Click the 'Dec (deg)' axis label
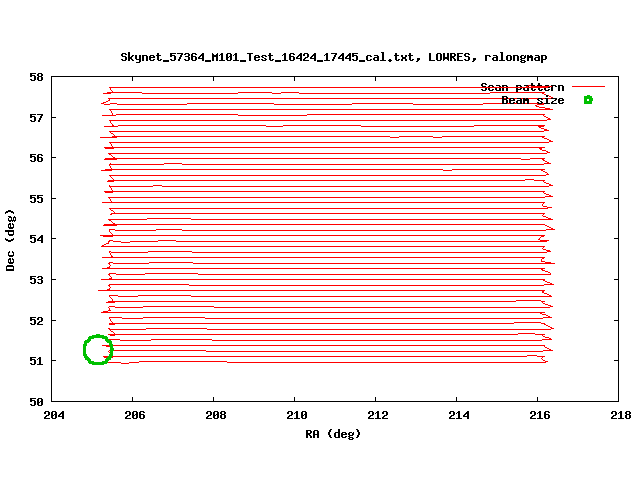 (10, 240)
